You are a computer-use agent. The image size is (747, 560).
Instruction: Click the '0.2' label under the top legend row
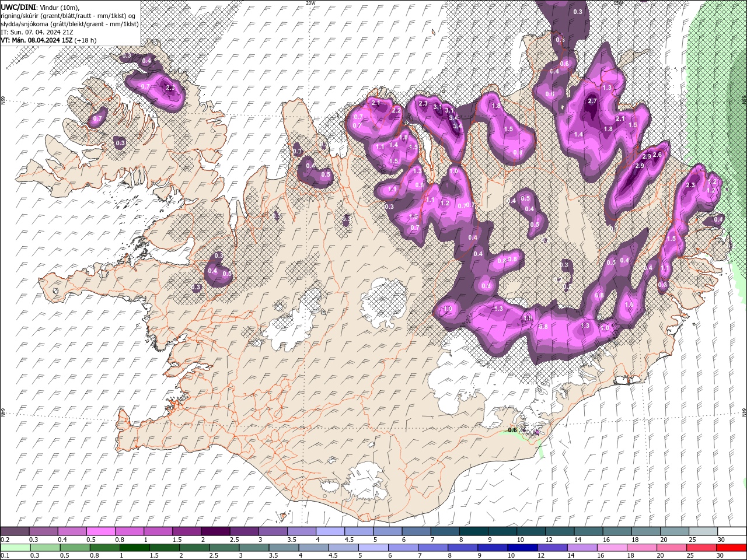point(5,540)
